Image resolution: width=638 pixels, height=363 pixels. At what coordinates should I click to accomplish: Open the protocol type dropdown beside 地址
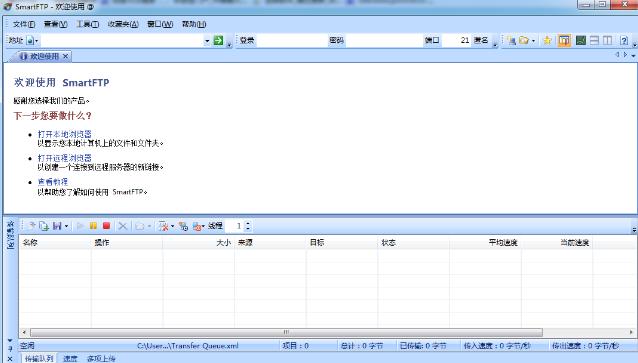[32, 40]
